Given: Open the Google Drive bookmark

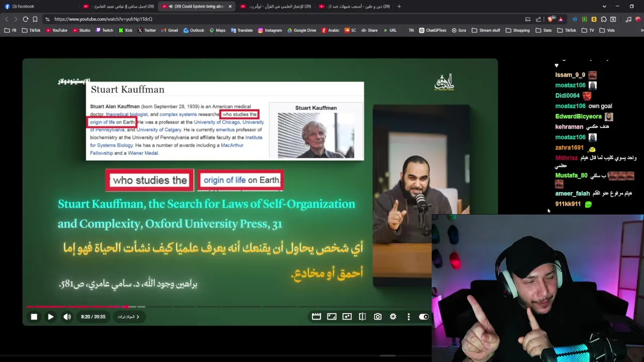Looking at the screenshot, I should click(x=301, y=30).
